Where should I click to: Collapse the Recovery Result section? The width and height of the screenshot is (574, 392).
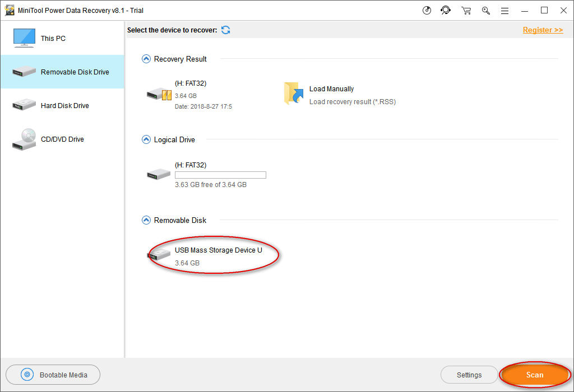(146, 59)
